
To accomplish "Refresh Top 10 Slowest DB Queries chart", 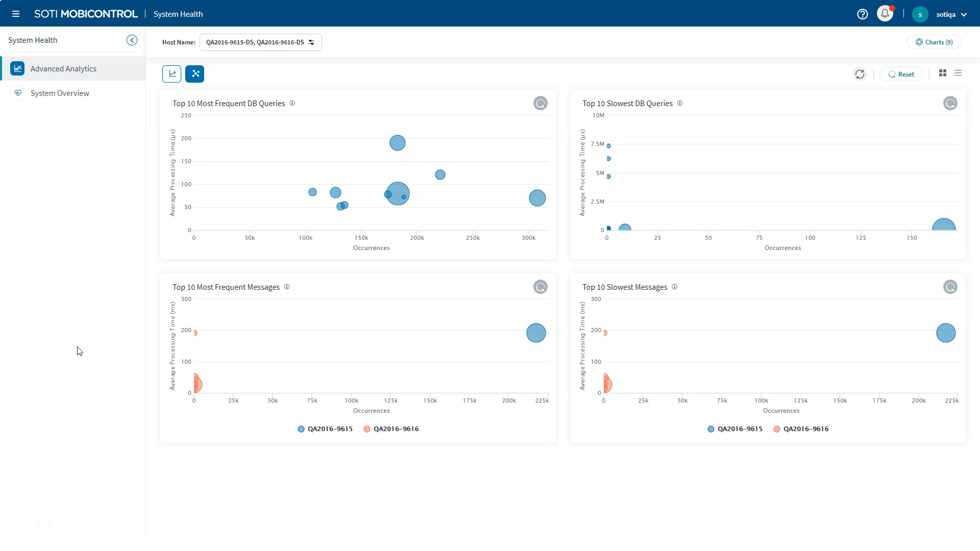I will pos(950,103).
